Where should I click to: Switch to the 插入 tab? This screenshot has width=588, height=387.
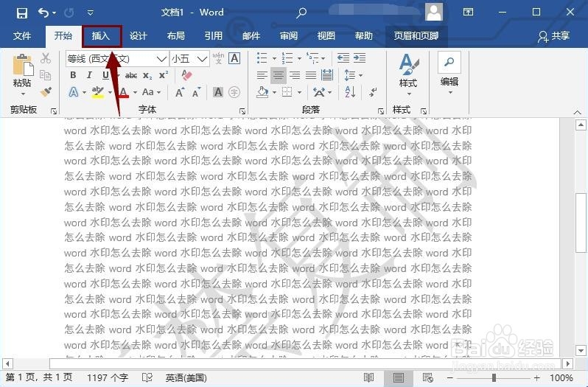click(x=101, y=36)
